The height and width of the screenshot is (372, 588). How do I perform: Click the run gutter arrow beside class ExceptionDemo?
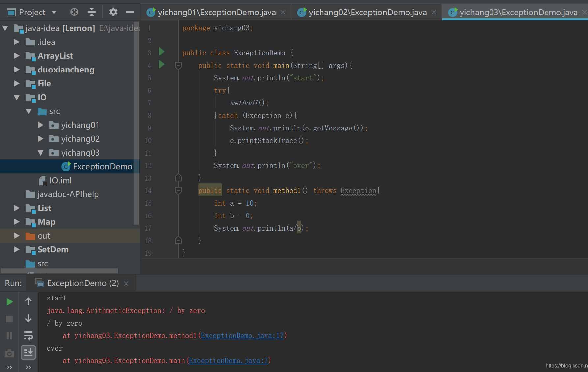tap(162, 52)
